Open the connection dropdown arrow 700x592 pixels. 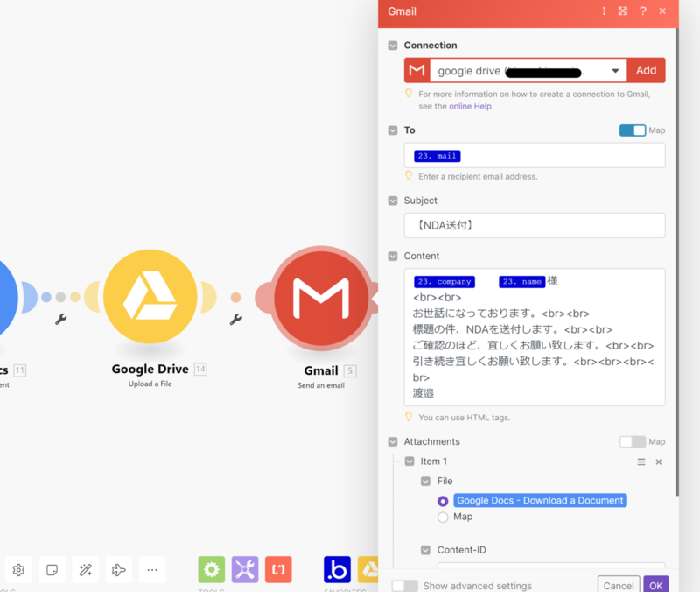tap(615, 71)
